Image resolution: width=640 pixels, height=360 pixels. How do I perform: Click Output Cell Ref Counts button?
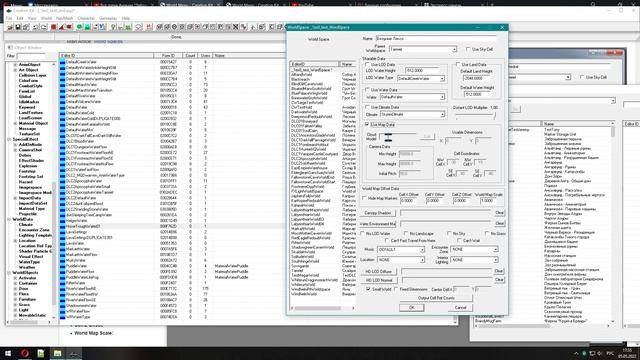436,298
